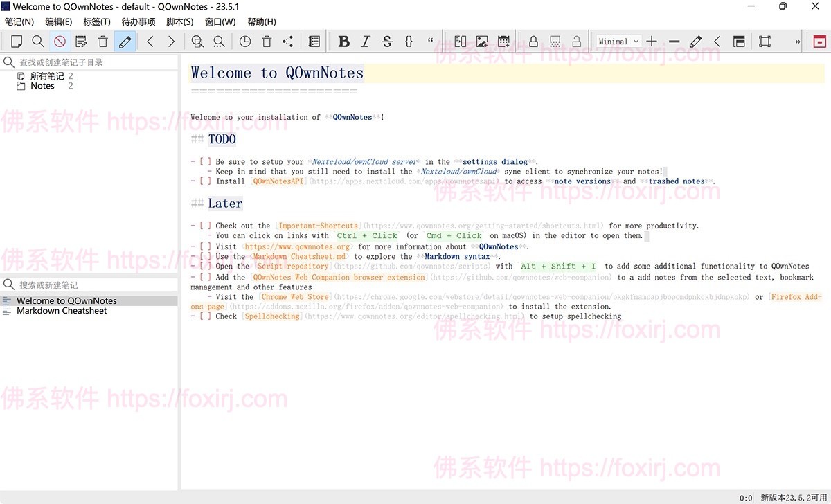The width and height of the screenshot is (831, 504).
Task: Expand the overflowed toolbar items with the chevron
Action: (x=798, y=41)
